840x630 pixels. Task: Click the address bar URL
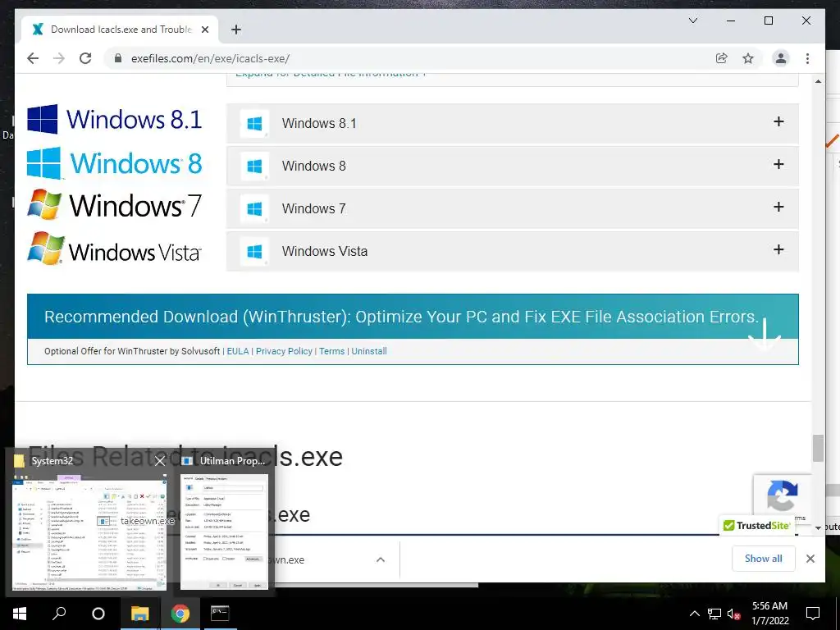pyautogui.click(x=211, y=58)
